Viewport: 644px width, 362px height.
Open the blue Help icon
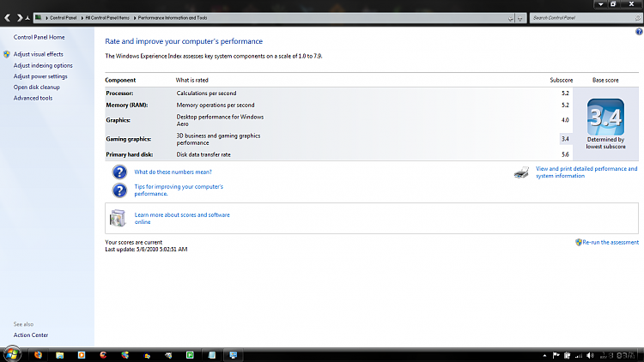[639, 32]
